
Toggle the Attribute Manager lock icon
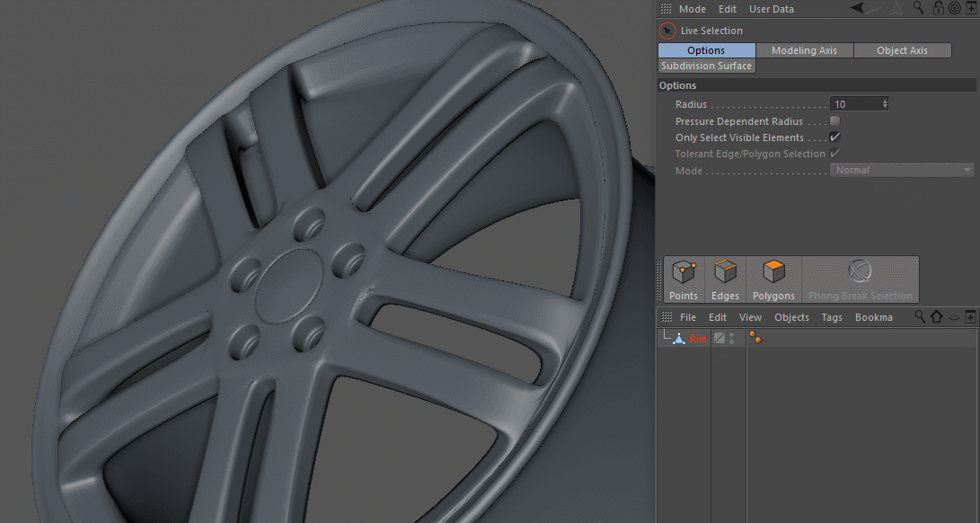click(x=939, y=8)
